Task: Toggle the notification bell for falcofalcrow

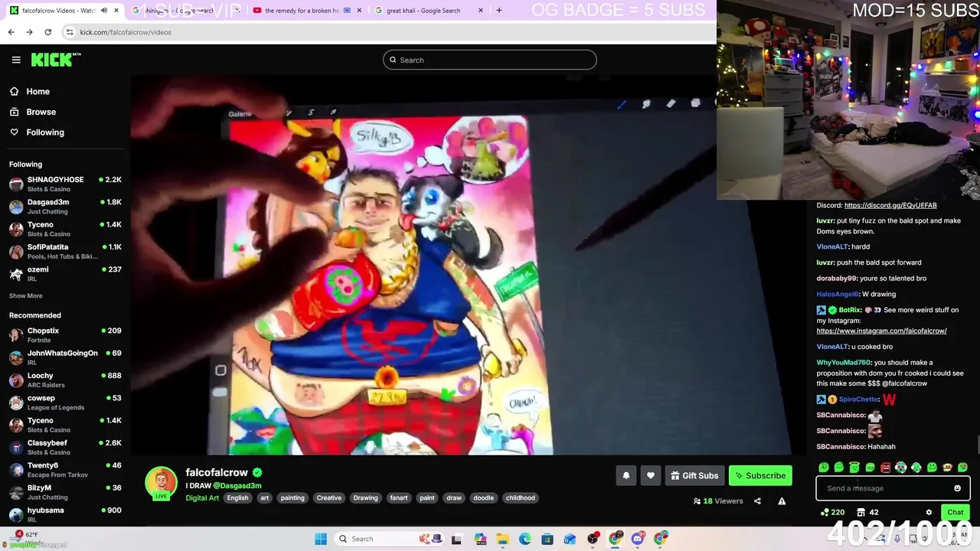Action: tap(626, 476)
